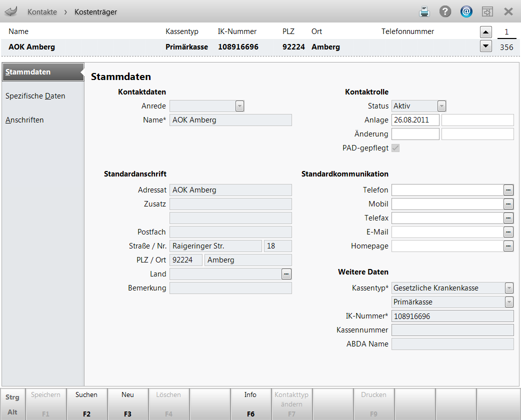Image resolution: width=521 pixels, height=420 pixels.
Task: Click the blue @ online icon
Action: 466,11
